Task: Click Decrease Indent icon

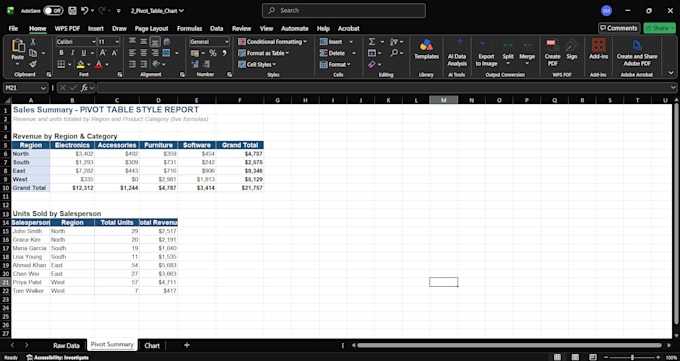Action: (132, 64)
